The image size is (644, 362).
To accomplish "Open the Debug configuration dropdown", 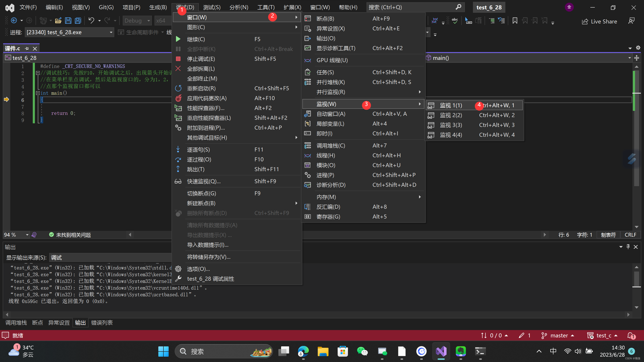I will coord(138,21).
